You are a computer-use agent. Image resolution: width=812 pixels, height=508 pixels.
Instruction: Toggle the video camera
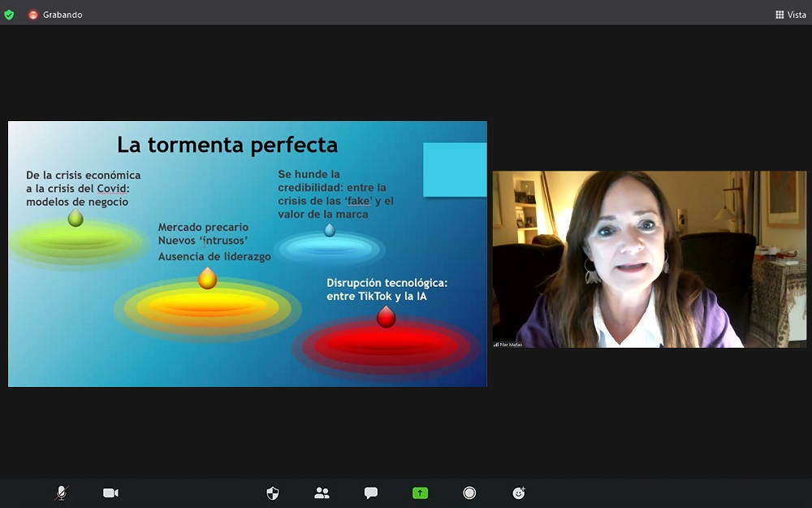[110, 493]
